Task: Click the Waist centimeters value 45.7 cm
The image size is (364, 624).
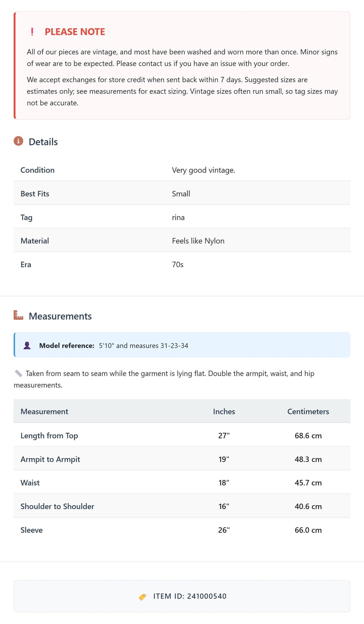Action: 308,483
